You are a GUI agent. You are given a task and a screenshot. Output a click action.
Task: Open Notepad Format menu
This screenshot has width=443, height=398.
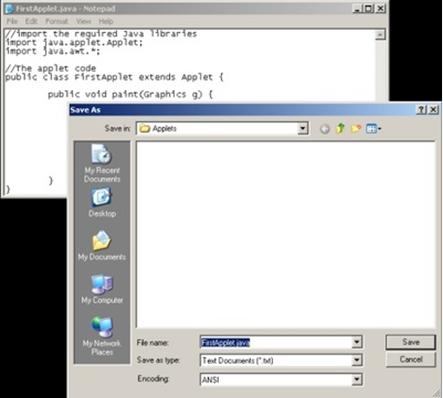(56, 21)
